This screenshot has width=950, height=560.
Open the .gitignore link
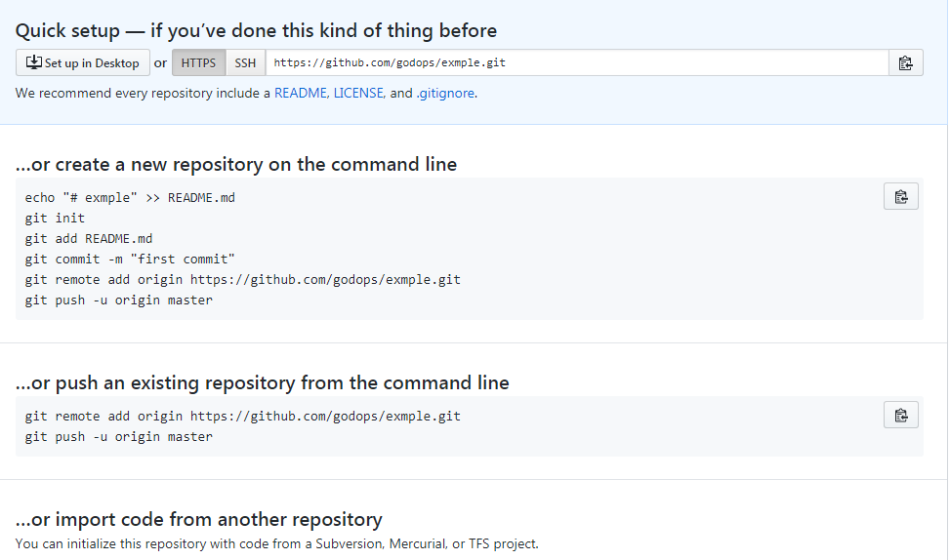[x=445, y=94]
